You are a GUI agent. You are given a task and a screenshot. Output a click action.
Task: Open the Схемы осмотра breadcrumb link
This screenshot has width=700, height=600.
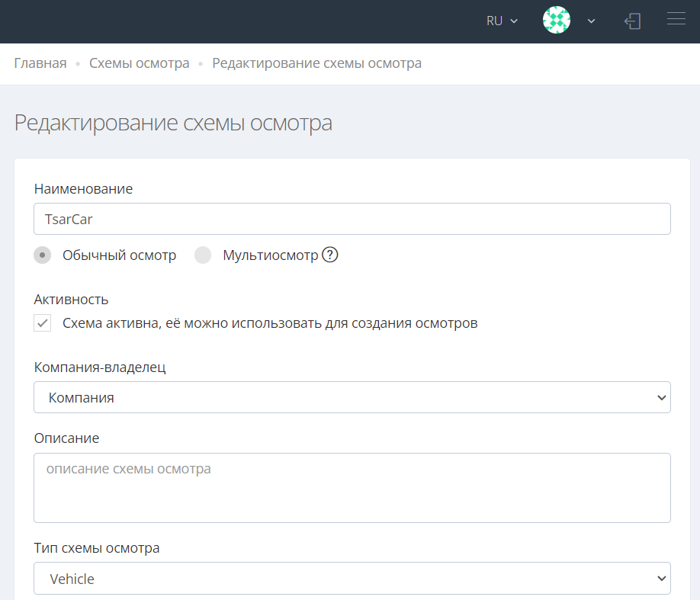[139, 63]
